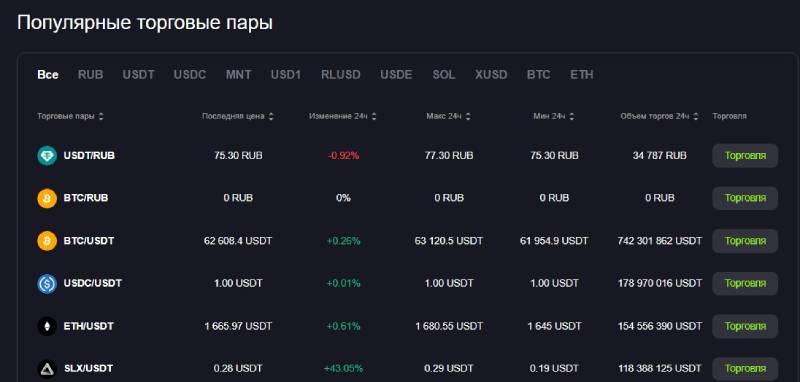This screenshot has width=800, height=382.
Task: Click Торговля button for ETH/USDT
Action: point(745,326)
